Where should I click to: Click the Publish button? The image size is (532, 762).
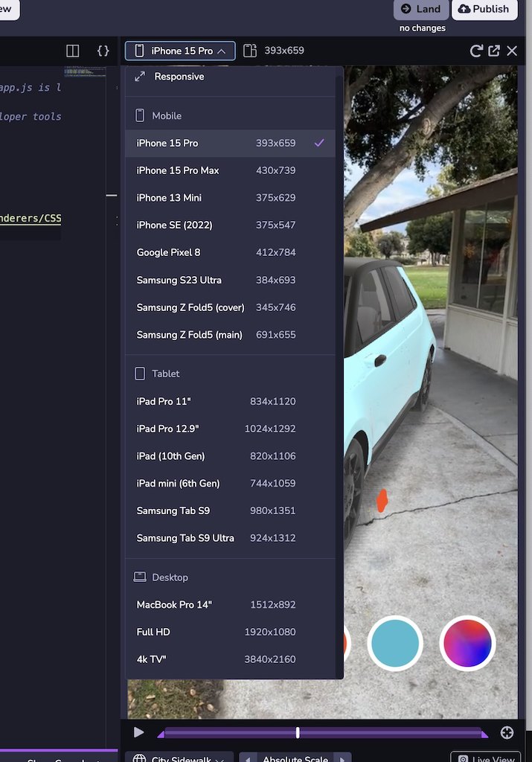click(484, 9)
